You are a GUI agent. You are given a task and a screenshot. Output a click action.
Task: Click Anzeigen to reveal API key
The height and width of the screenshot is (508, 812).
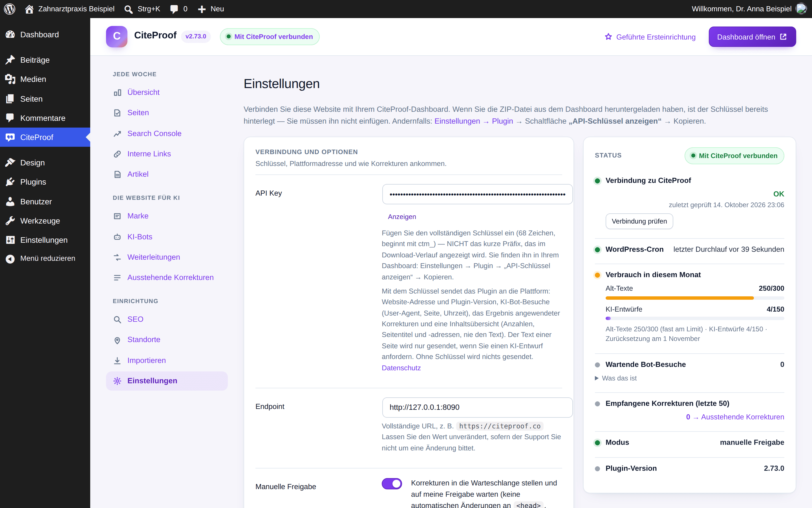[x=402, y=217]
